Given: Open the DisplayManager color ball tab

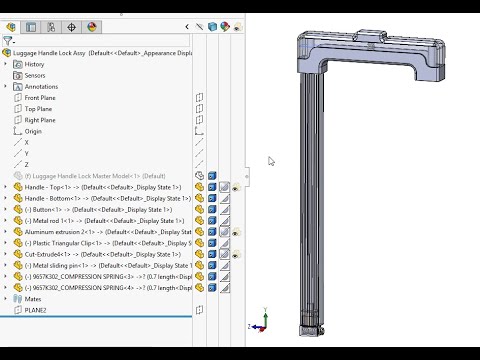Looking at the screenshot, I should tap(92, 27).
